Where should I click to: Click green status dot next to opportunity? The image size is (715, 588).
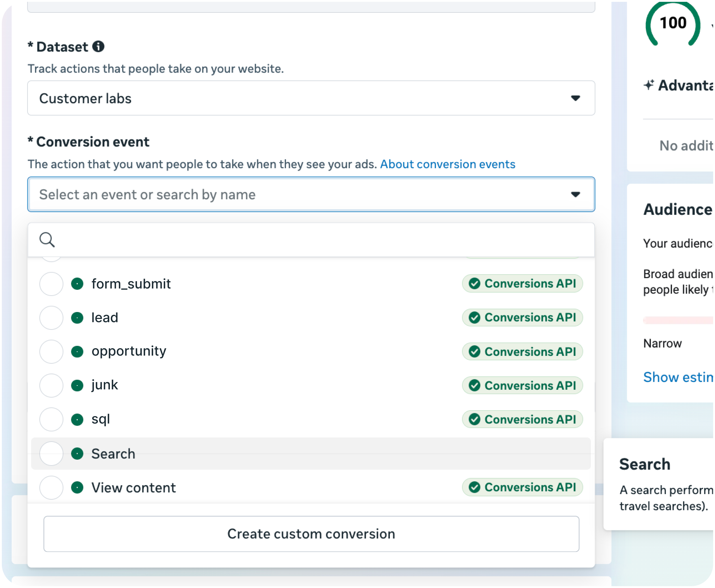[x=77, y=352]
